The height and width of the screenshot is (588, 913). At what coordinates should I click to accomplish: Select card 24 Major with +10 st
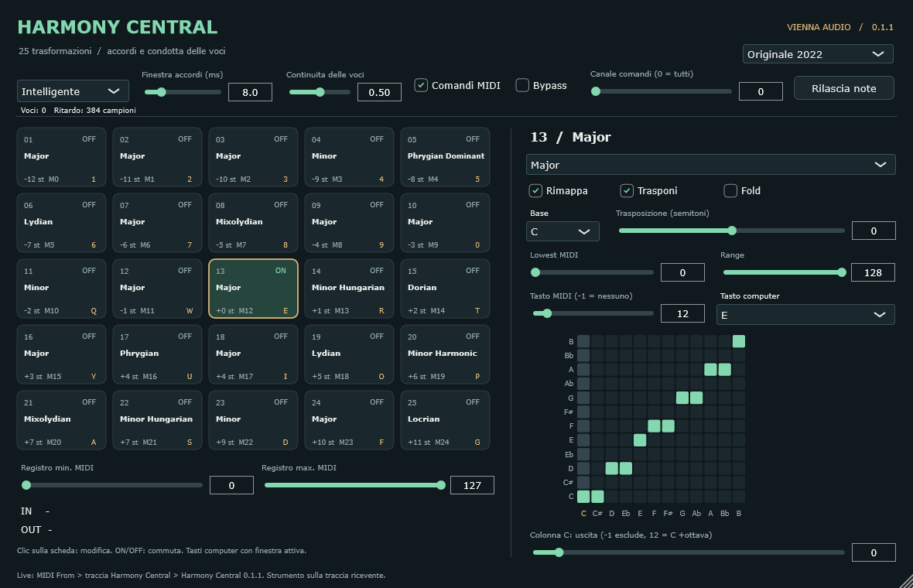point(349,420)
